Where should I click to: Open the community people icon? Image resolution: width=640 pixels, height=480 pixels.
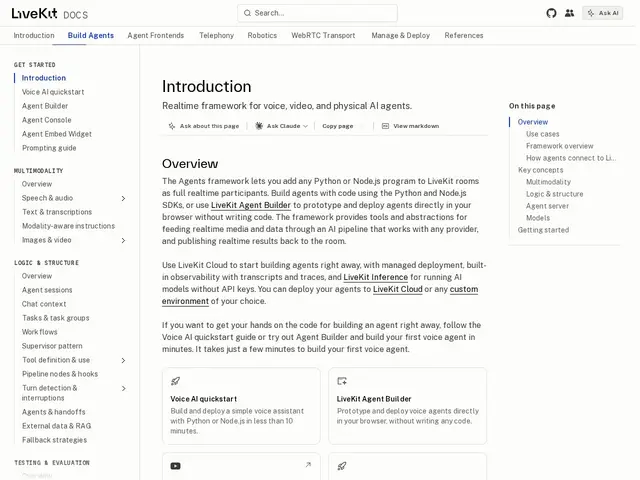pos(569,13)
